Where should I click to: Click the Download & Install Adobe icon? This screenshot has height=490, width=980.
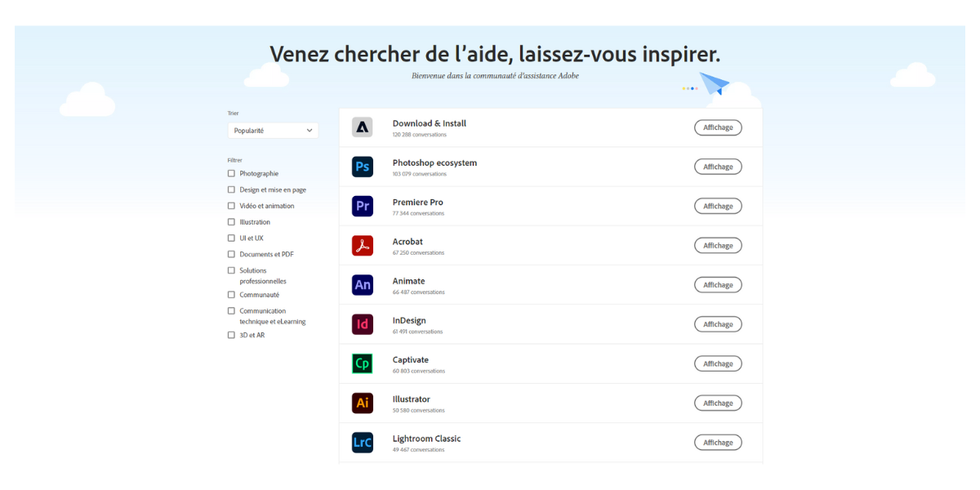[x=363, y=127]
